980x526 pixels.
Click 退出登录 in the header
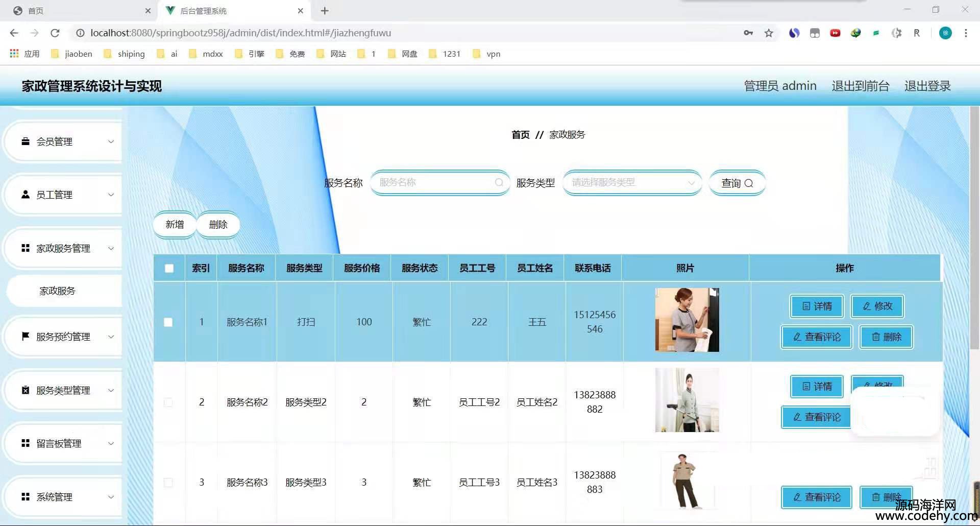coord(927,86)
